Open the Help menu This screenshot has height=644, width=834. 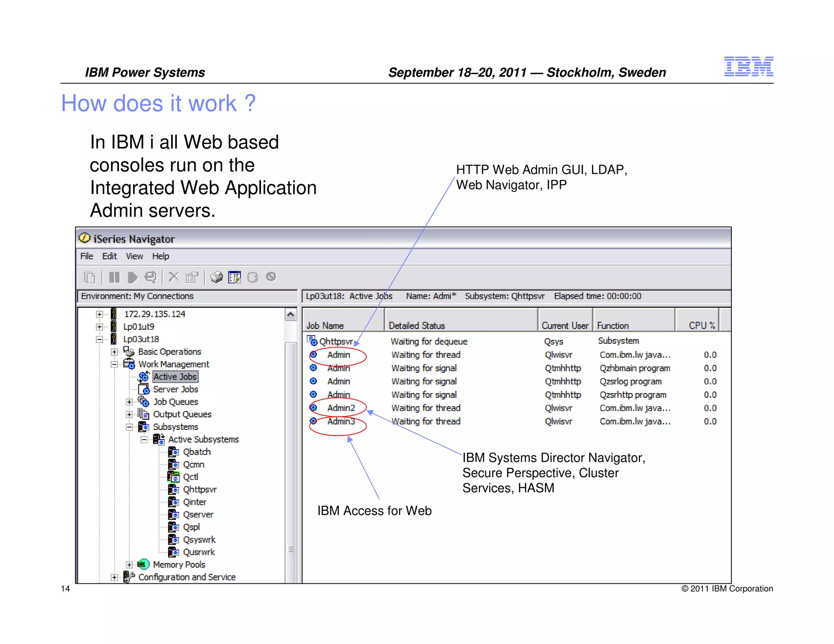[160, 256]
